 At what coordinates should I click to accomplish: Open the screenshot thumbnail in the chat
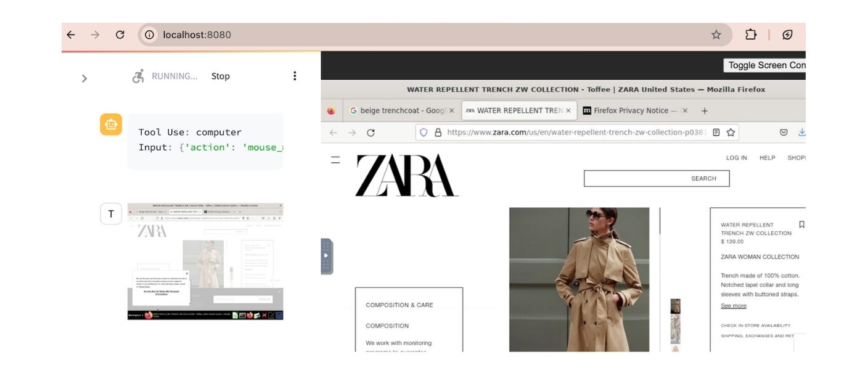tap(205, 262)
